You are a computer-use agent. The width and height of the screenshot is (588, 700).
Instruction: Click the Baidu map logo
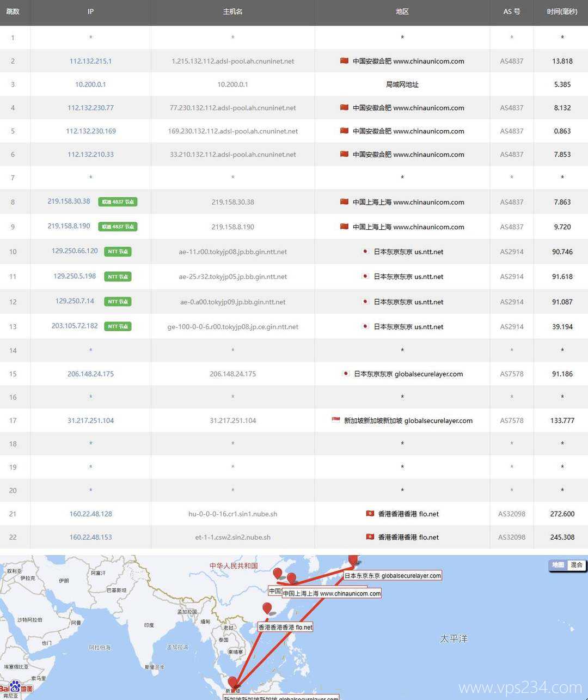16,688
